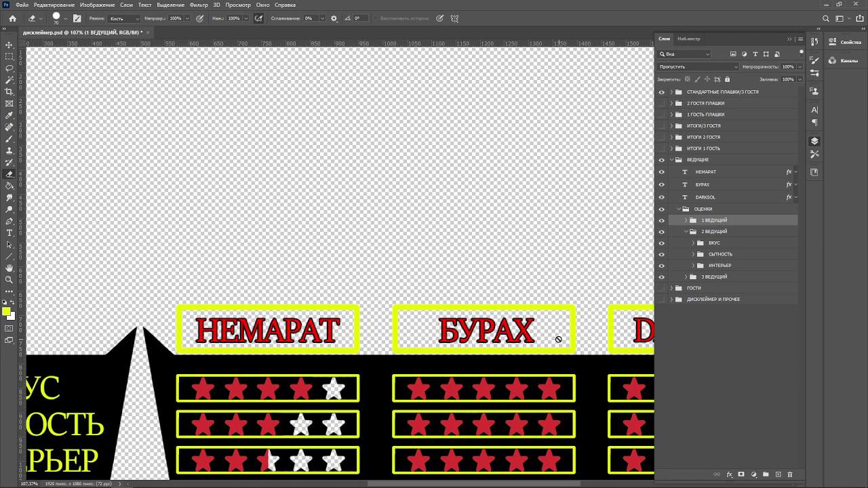Open the layer filter type dropdown Вид
Image resolution: width=868 pixels, height=488 pixels.
[x=684, y=54]
